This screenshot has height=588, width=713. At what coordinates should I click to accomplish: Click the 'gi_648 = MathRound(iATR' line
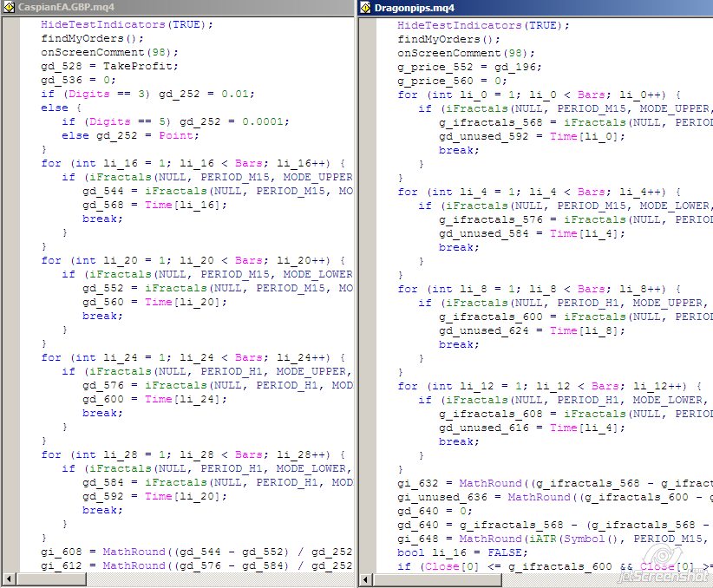coord(555,539)
